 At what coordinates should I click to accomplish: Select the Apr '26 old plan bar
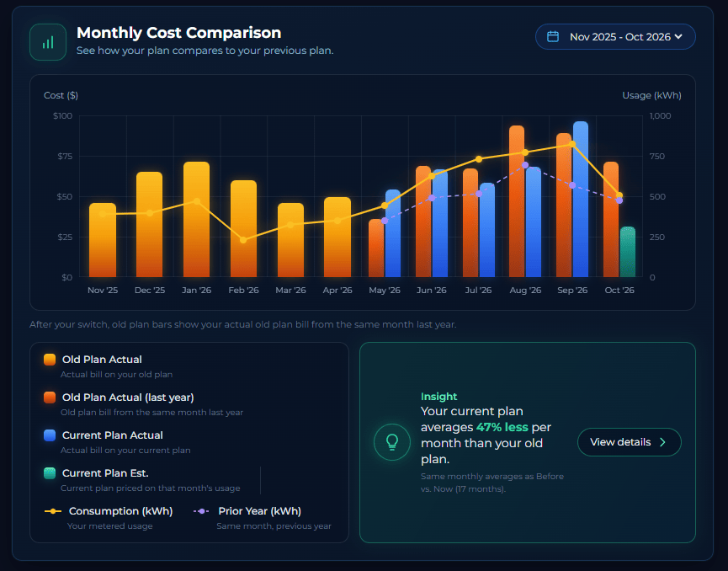(337, 237)
